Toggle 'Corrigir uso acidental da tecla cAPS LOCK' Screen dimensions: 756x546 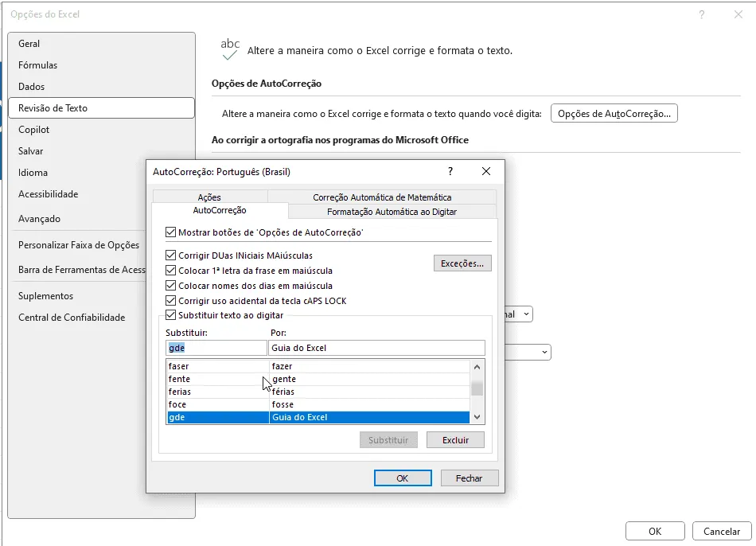pos(170,301)
